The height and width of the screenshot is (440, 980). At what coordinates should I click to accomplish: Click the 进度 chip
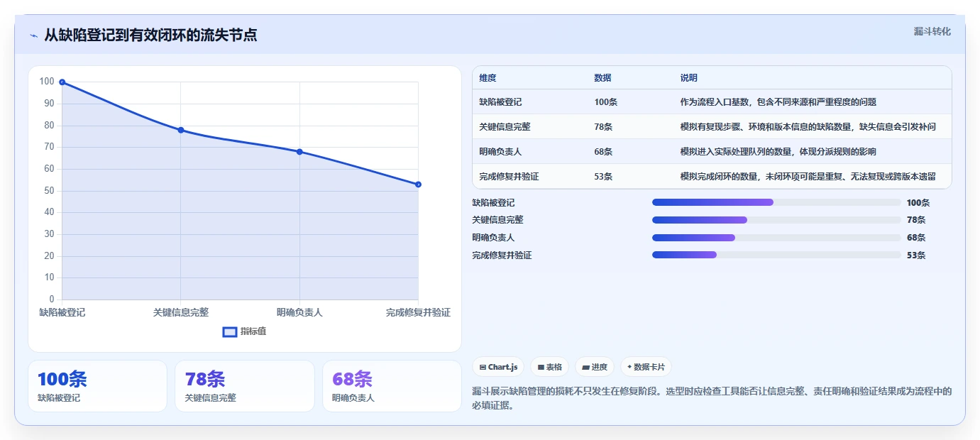click(x=595, y=367)
